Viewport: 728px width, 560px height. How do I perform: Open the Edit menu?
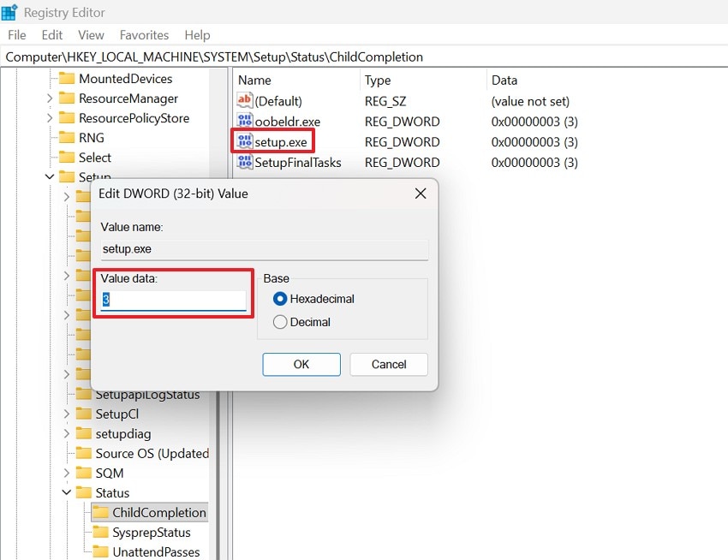tap(51, 35)
